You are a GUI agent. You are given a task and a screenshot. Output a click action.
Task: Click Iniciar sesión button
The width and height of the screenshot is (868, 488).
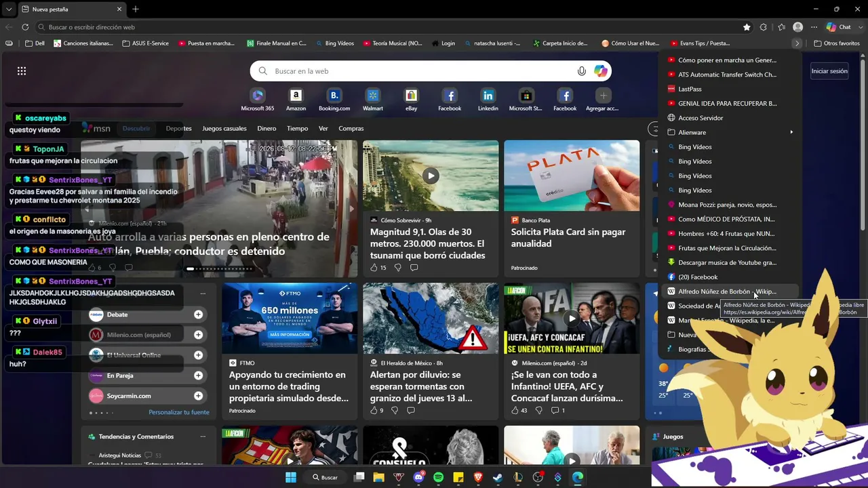coord(829,71)
